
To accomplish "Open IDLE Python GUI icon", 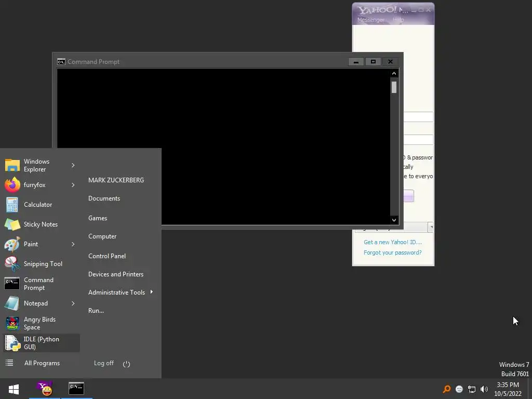I will click(x=12, y=343).
